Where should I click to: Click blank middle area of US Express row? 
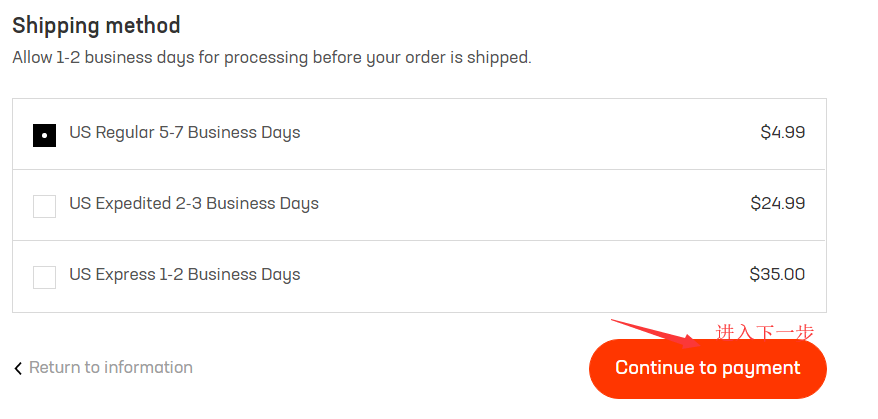click(520, 275)
